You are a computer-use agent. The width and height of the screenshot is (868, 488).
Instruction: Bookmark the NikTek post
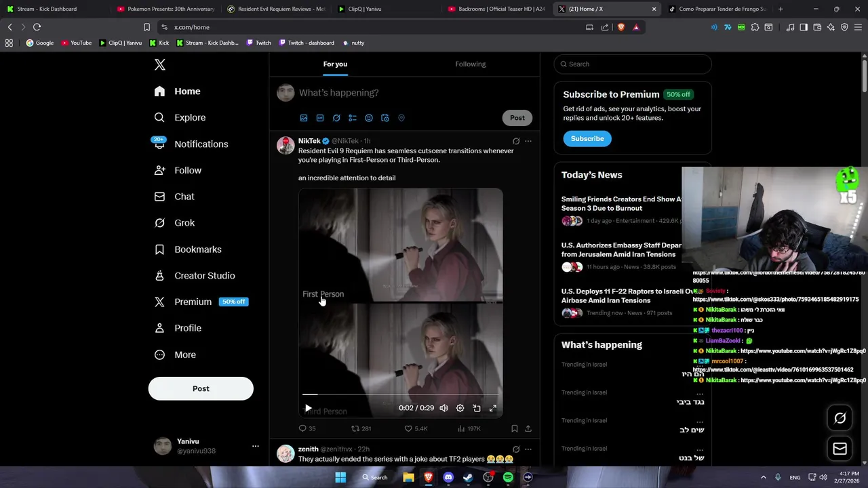[515, 428]
